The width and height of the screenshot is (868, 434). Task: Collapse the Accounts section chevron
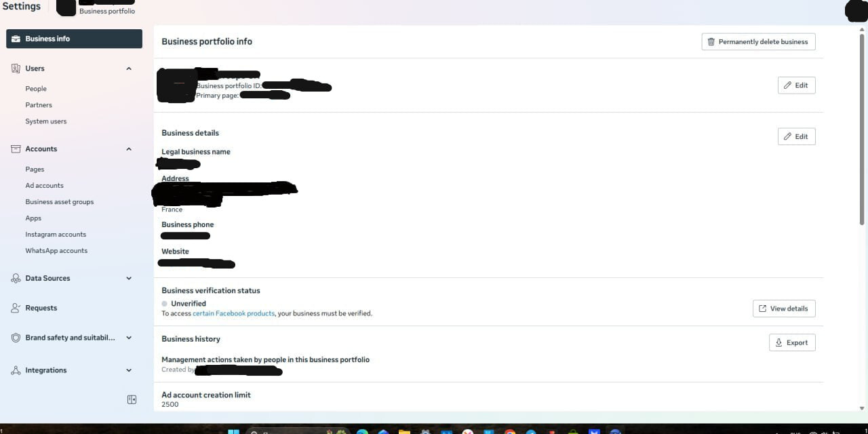coord(129,149)
